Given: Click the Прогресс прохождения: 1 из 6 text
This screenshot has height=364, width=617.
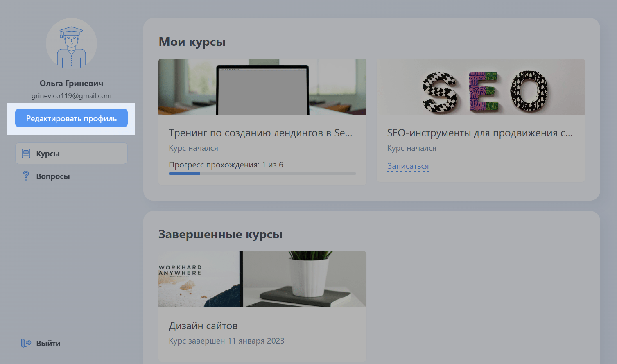Looking at the screenshot, I should pos(226,165).
